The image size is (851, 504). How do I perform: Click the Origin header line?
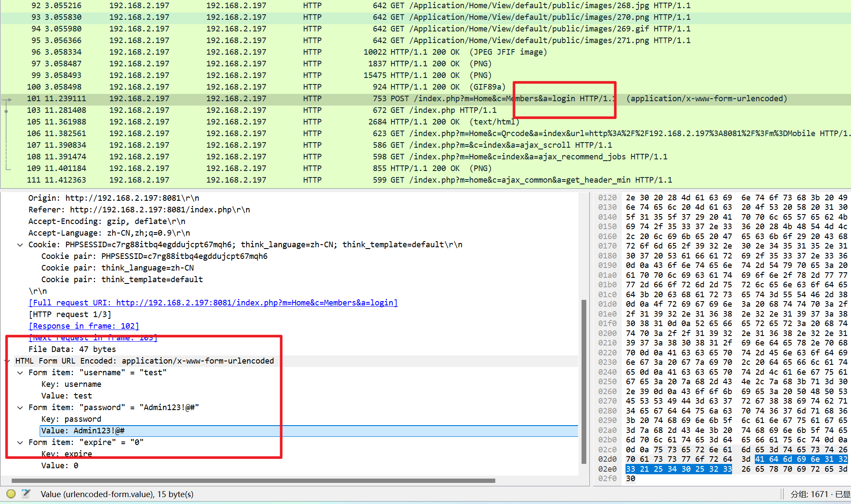point(114,198)
